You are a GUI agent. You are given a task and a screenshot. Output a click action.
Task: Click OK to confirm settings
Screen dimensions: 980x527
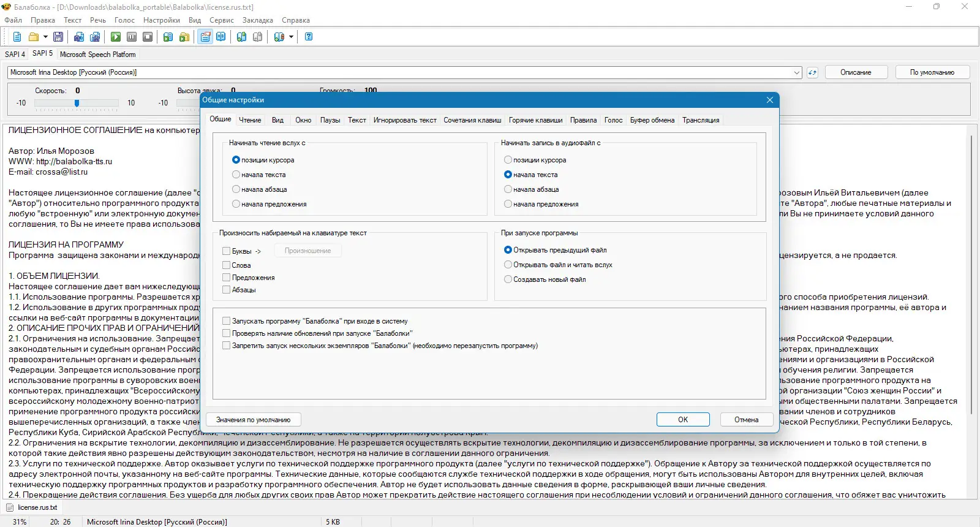[683, 420]
